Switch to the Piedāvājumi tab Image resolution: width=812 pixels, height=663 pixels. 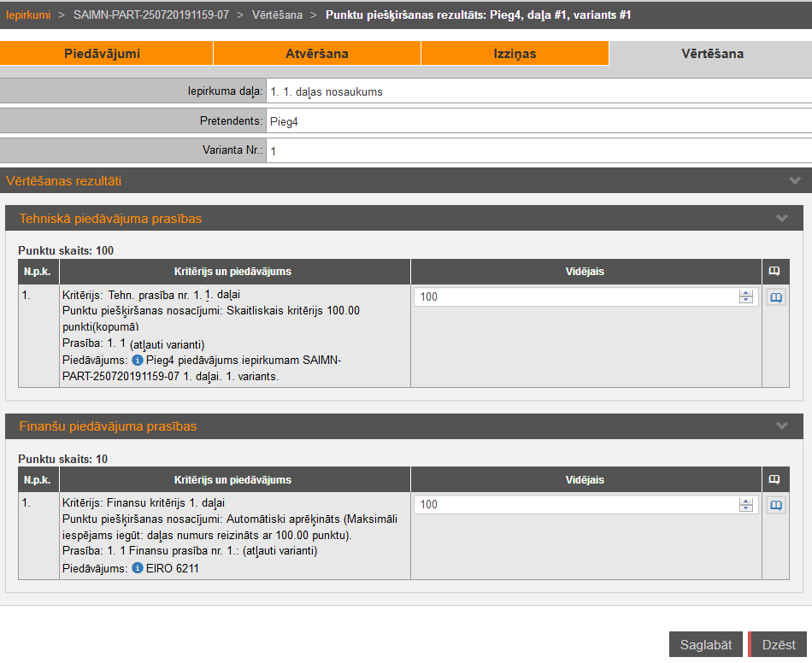(x=103, y=54)
